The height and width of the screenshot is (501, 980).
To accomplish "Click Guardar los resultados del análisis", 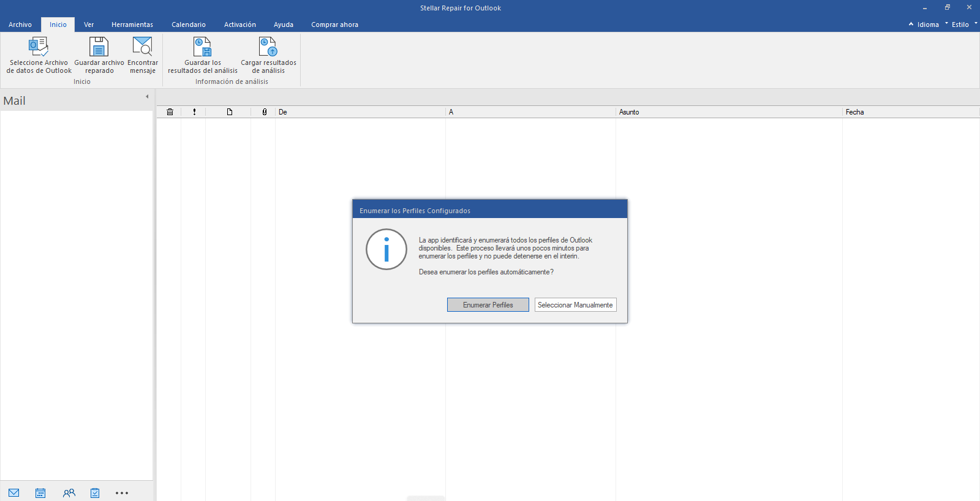I will coord(203,55).
